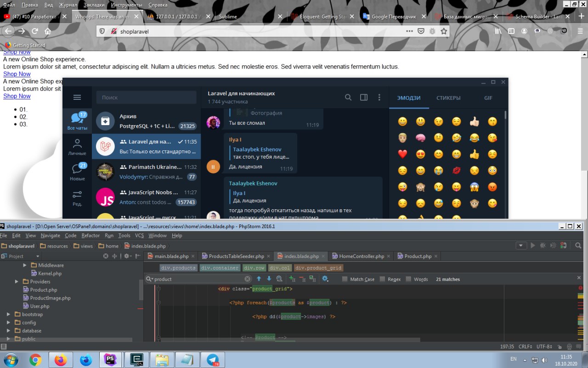The width and height of the screenshot is (588, 368).
Task: Bookmark page with the star icon
Action: tap(444, 31)
